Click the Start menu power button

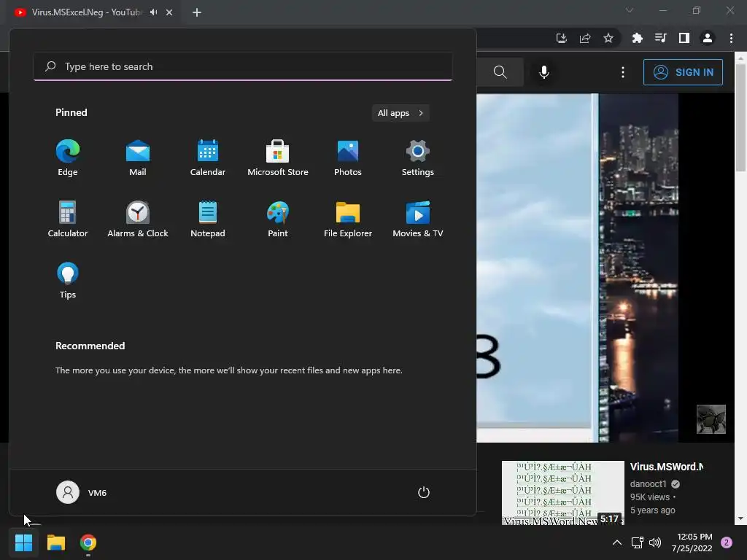point(424,492)
